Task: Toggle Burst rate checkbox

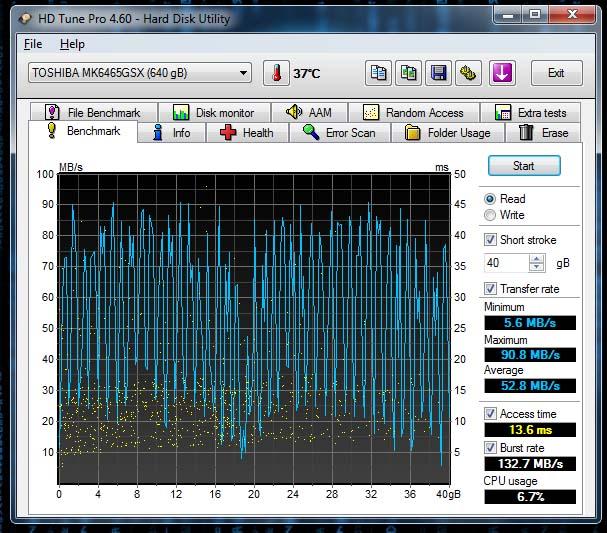Action: [x=490, y=447]
